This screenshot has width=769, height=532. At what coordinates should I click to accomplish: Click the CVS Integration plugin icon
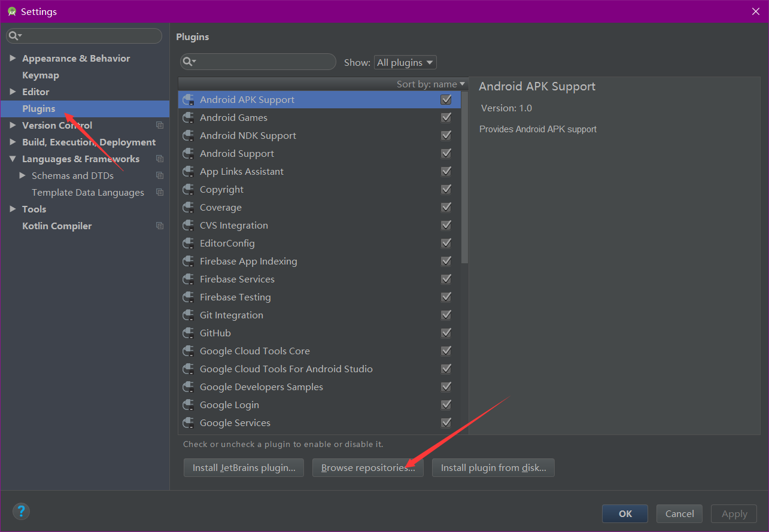(189, 226)
